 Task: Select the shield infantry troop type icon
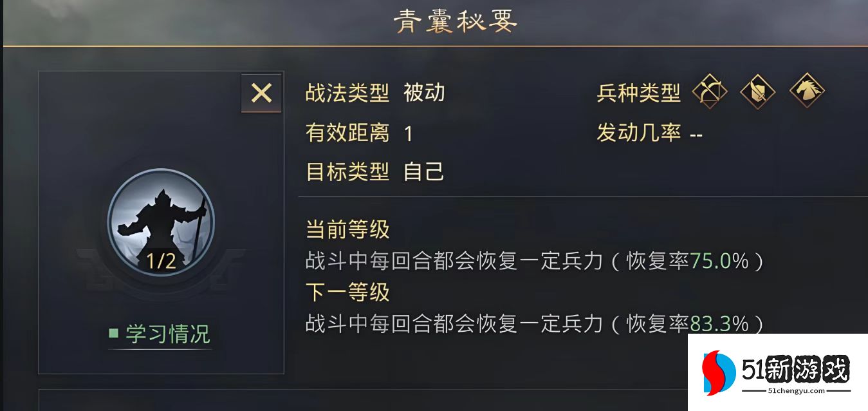(757, 93)
